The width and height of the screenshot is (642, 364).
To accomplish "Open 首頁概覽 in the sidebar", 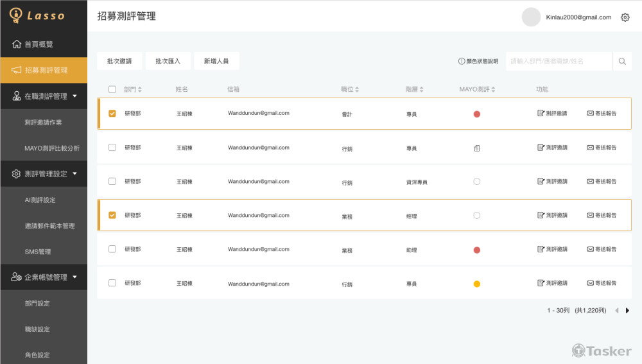I will click(x=39, y=44).
